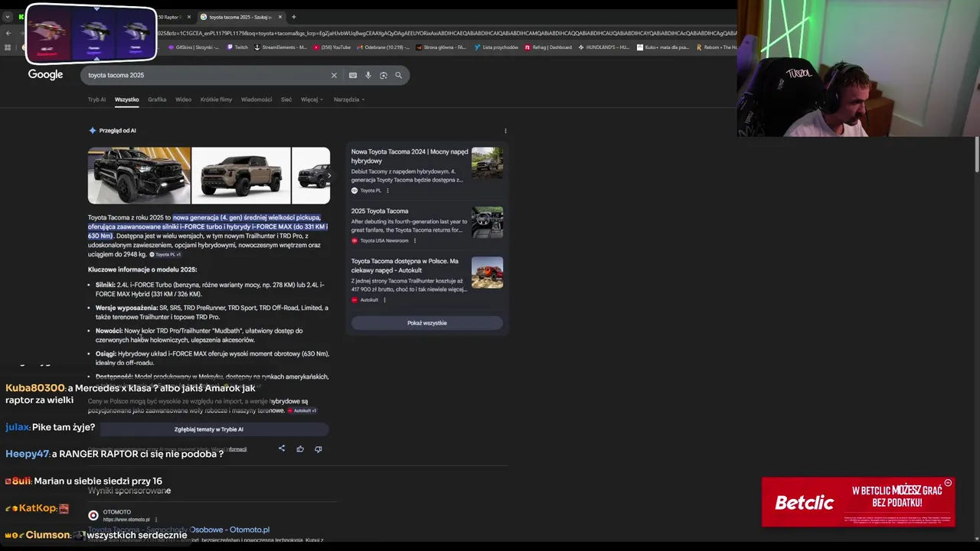This screenshot has width=980, height=551.
Task: Open AI overview three-dot options menu
Action: click(505, 131)
